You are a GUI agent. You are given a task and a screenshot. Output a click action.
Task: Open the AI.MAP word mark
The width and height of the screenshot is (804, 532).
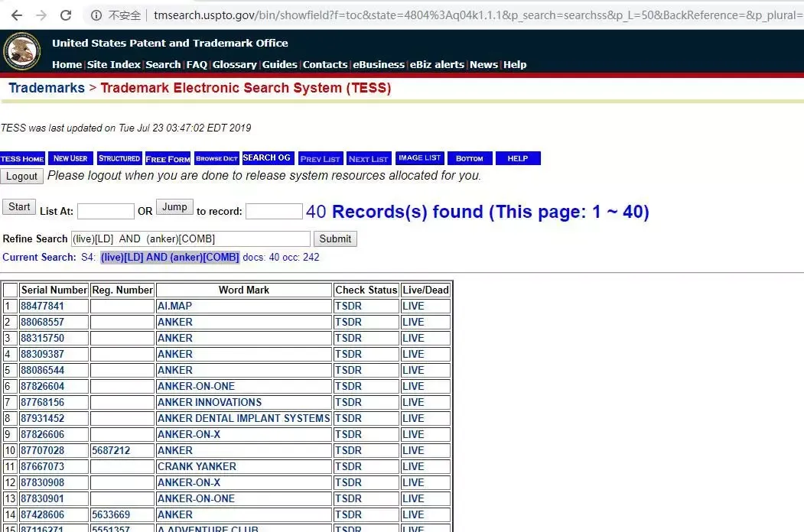(174, 306)
